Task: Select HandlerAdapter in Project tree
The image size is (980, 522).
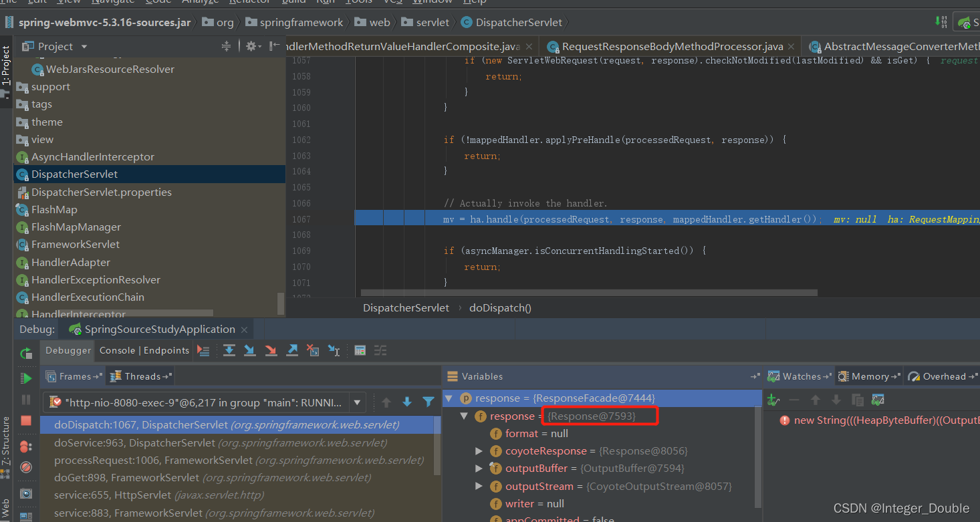Action: tap(71, 262)
